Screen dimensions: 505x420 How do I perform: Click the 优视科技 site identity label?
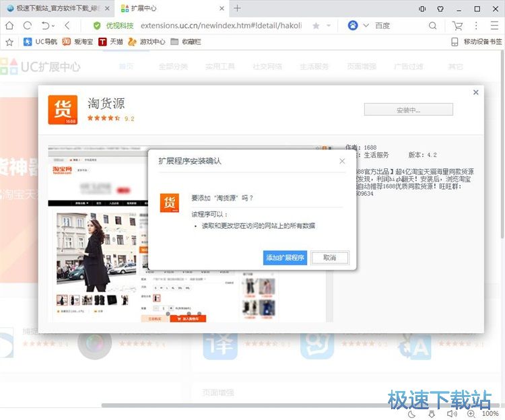[x=120, y=26]
